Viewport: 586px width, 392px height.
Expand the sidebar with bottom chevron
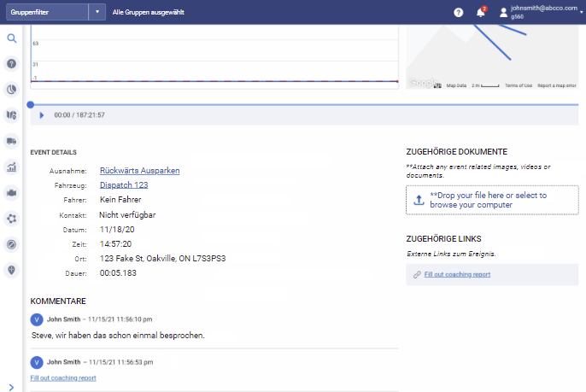(x=11, y=386)
